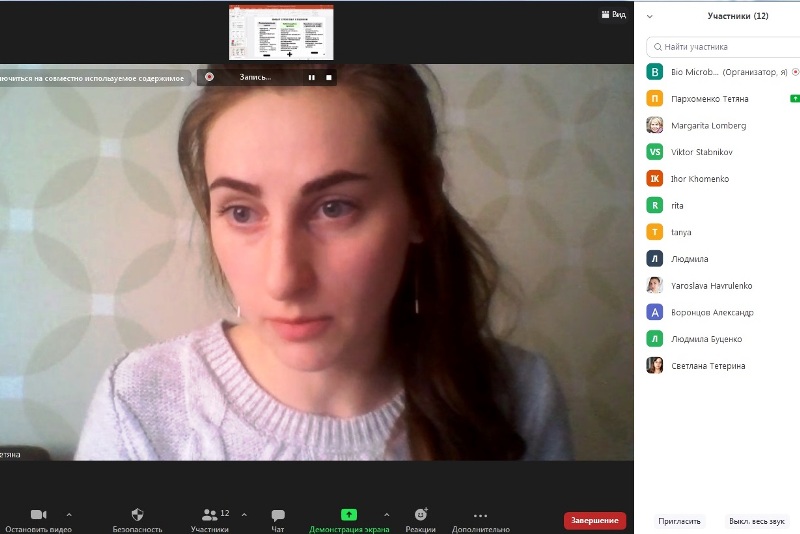This screenshot has height=534, width=800.
Task: Click the search magnifier icon
Action: 658,47
